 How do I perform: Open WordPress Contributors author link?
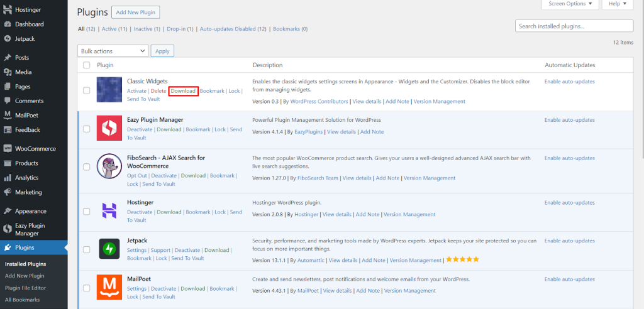click(x=319, y=101)
